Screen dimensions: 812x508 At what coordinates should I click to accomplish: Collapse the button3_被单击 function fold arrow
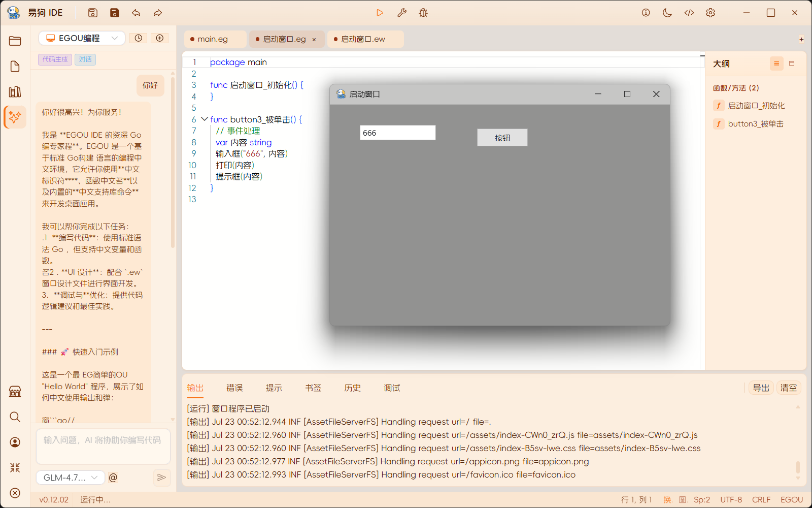pyautogui.click(x=205, y=119)
